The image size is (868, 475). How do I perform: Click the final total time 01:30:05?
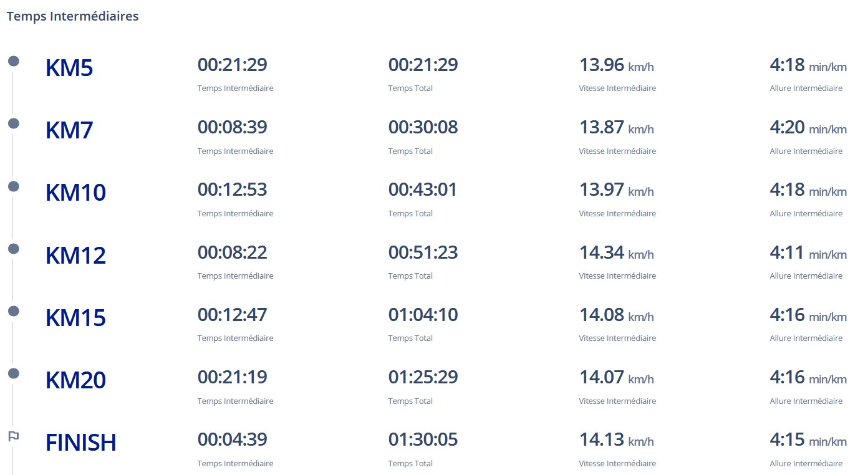coord(423,439)
